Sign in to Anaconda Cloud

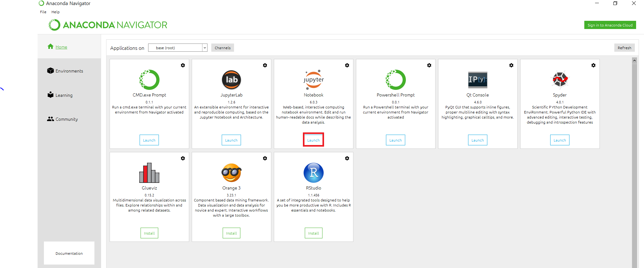610,25
